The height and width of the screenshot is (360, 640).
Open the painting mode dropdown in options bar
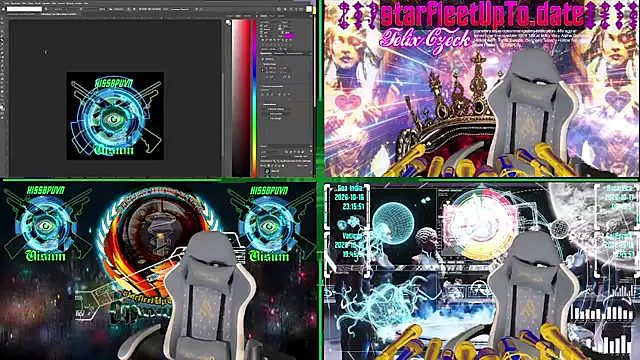pos(60,9)
